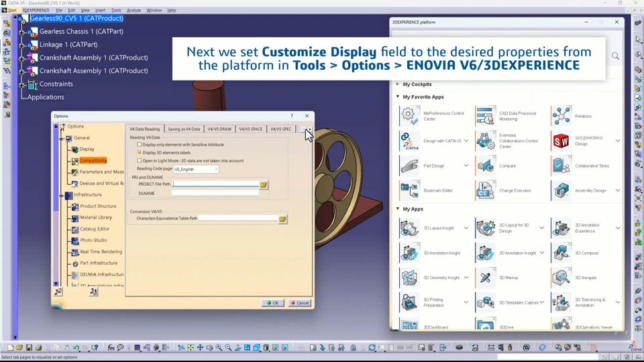
Task: Collapse My Apps section
Action: [x=398, y=209]
